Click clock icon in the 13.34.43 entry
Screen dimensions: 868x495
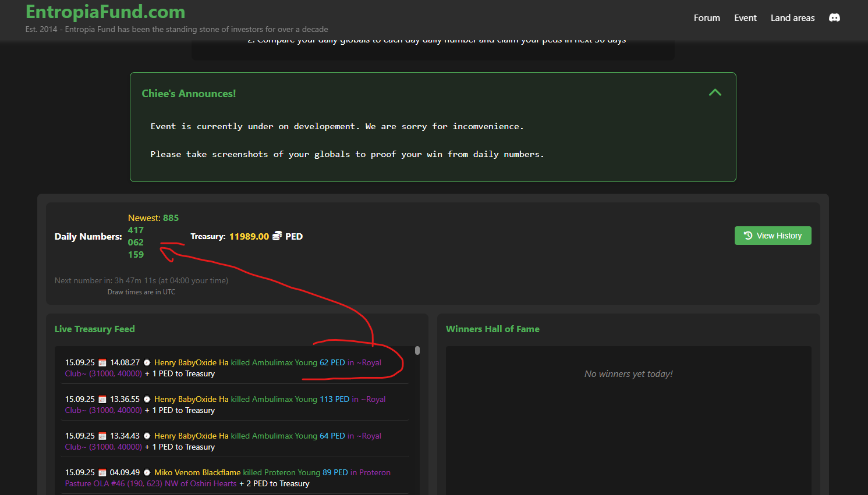[x=147, y=436]
